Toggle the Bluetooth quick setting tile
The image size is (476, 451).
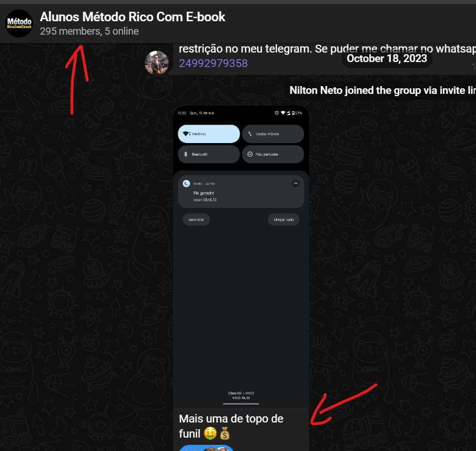(x=209, y=154)
